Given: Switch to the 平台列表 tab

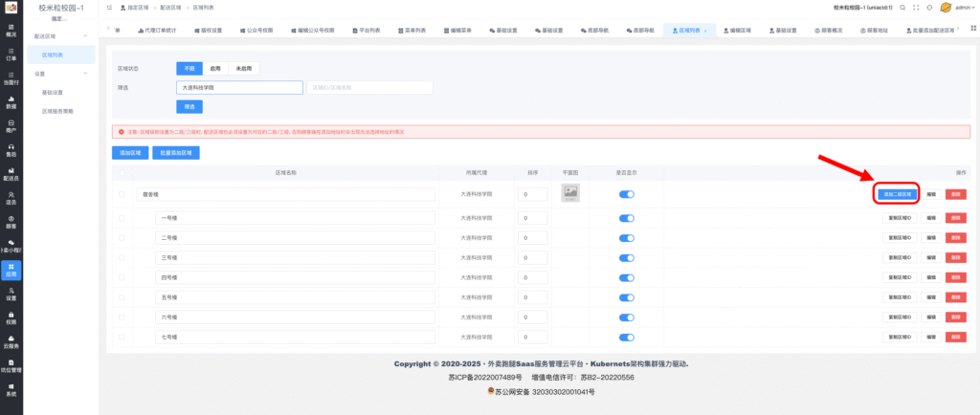Looking at the screenshot, I should pyautogui.click(x=367, y=30).
